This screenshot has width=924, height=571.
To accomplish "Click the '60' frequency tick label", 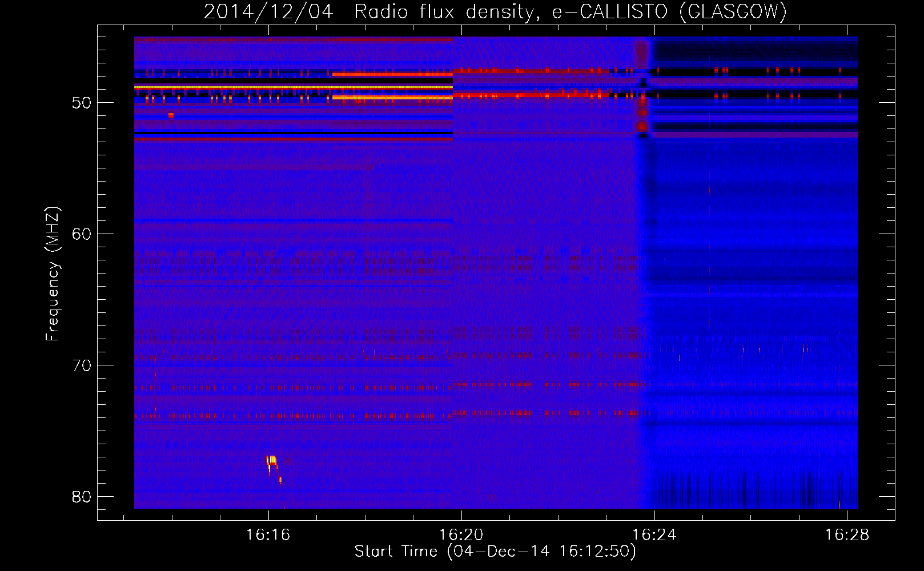I will click(82, 234).
